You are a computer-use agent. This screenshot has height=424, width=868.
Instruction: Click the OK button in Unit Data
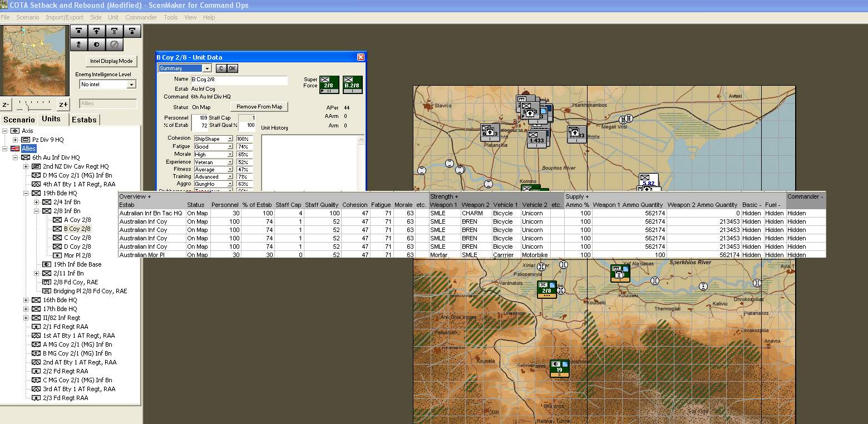232,68
